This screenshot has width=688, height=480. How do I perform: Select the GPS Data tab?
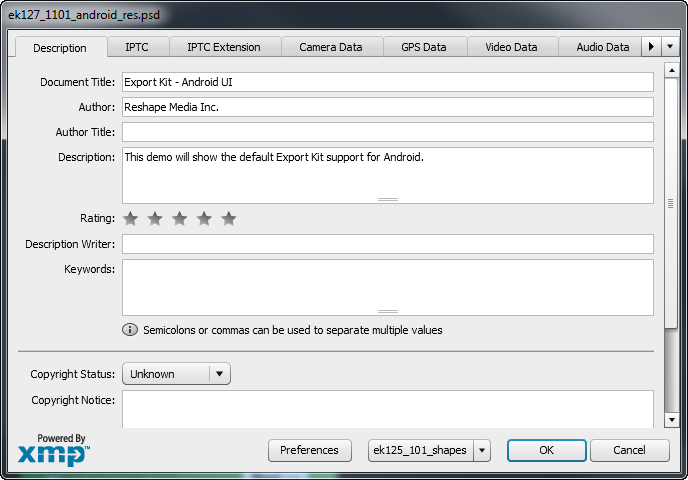[424, 47]
